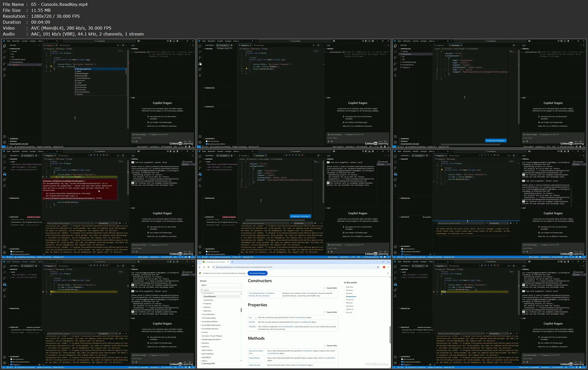This screenshot has width=588, height=370.
Task: Reload the page in the Chrome window
Action: click(x=208, y=267)
